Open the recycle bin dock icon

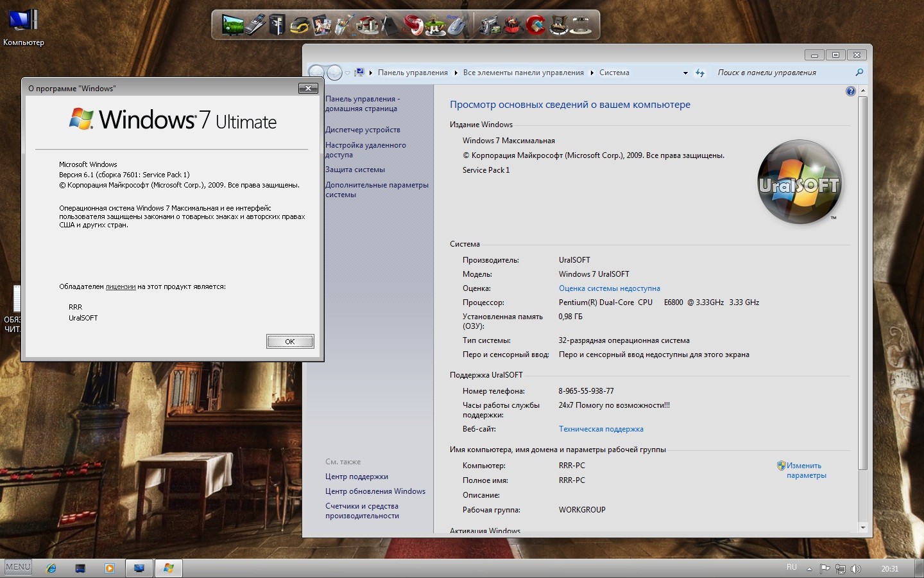tap(558, 25)
